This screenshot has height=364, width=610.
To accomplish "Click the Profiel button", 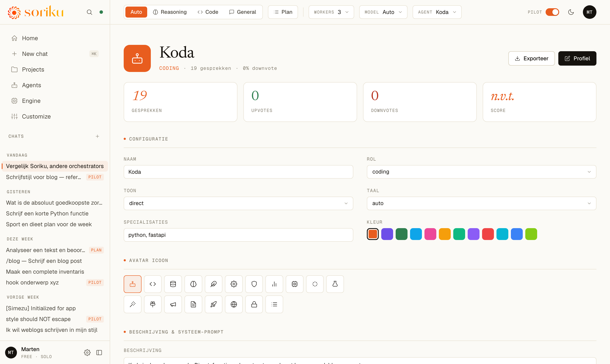I will (x=577, y=58).
